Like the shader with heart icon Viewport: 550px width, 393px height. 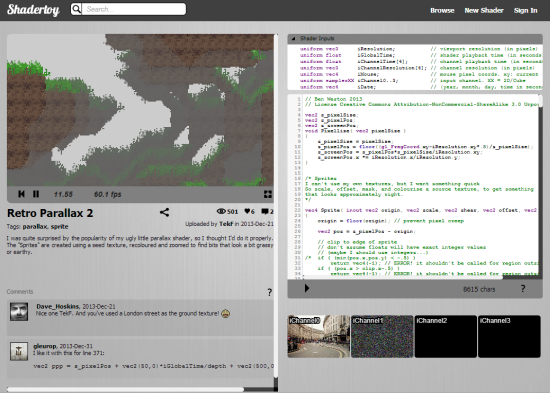(247, 211)
